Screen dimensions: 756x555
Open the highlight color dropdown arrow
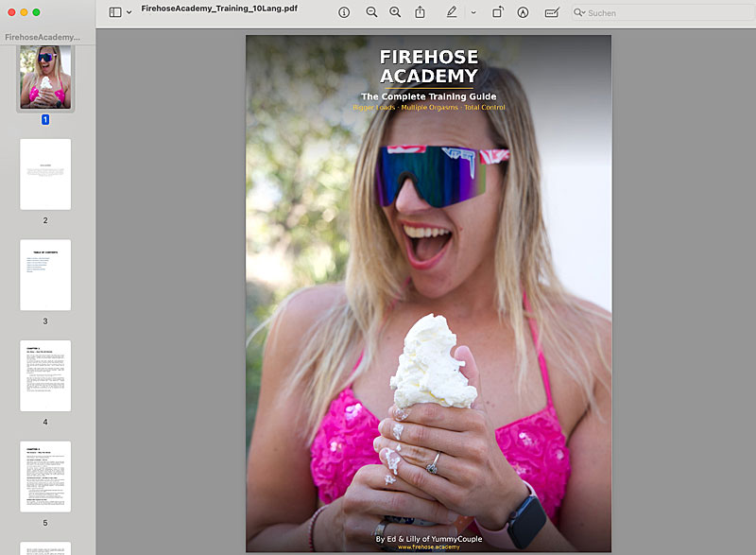(x=472, y=12)
